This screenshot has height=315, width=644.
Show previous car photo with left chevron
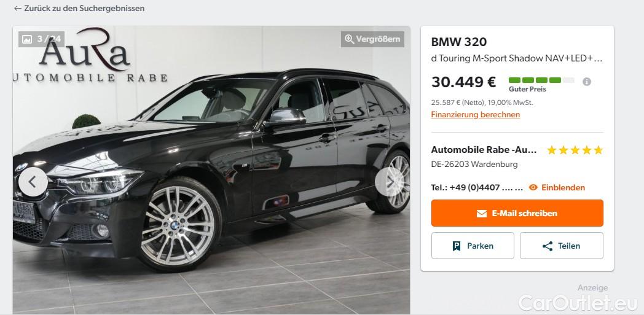click(33, 181)
